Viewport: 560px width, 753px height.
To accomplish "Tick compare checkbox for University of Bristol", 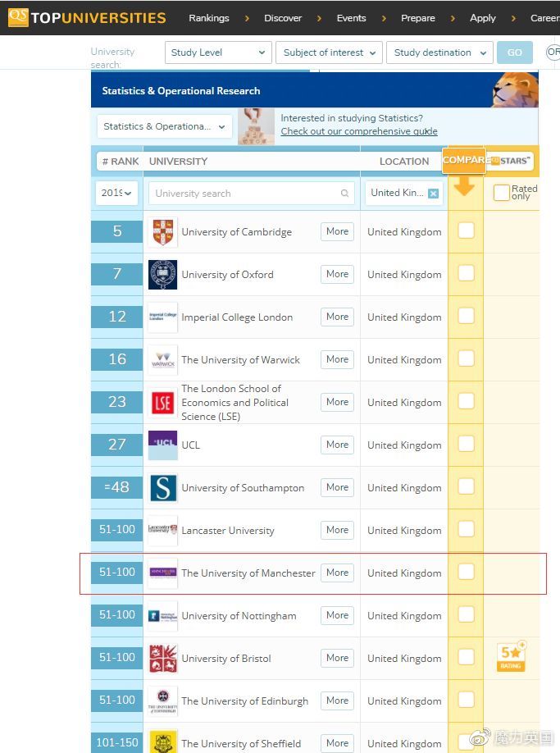I will click(x=466, y=657).
